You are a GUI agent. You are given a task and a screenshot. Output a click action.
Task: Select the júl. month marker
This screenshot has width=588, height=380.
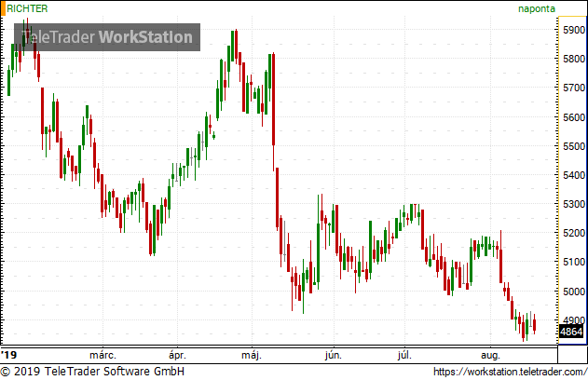tap(403, 355)
